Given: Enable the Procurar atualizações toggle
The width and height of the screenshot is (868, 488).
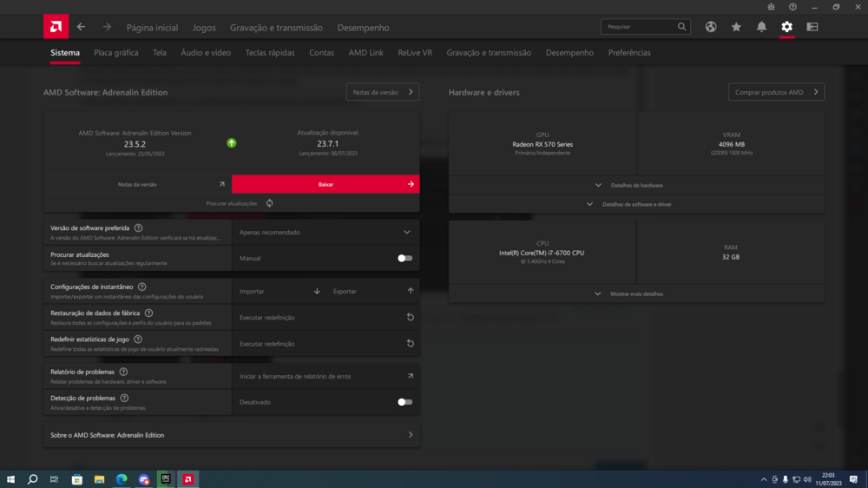Looking at the screenshot, I should 404,258.
